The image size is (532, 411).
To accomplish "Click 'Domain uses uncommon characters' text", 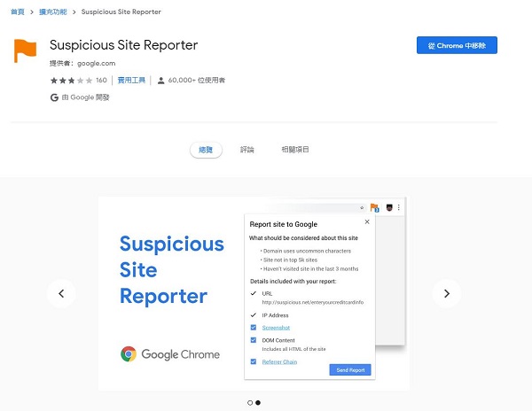I will point(307,251).
